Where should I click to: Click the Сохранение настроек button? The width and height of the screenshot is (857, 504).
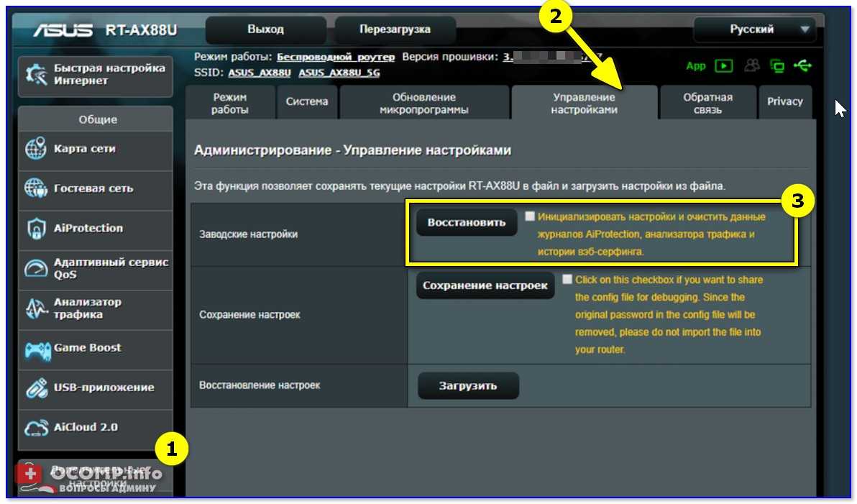click(x=485, y=285)
